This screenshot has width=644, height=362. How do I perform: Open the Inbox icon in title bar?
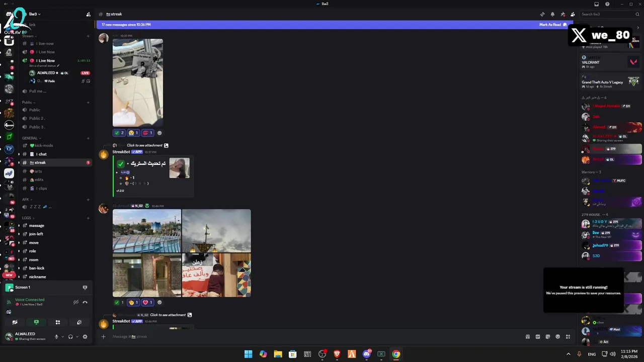tap(597, 4)
